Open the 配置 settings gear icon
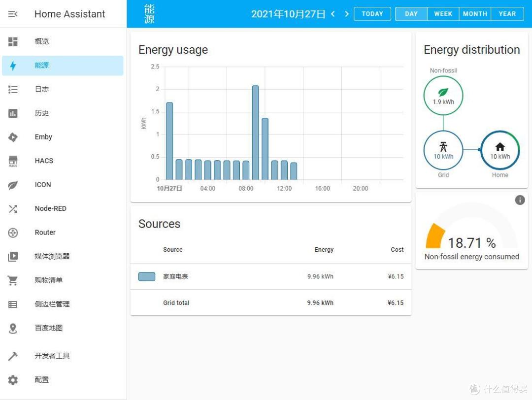 tap(13, 380)
